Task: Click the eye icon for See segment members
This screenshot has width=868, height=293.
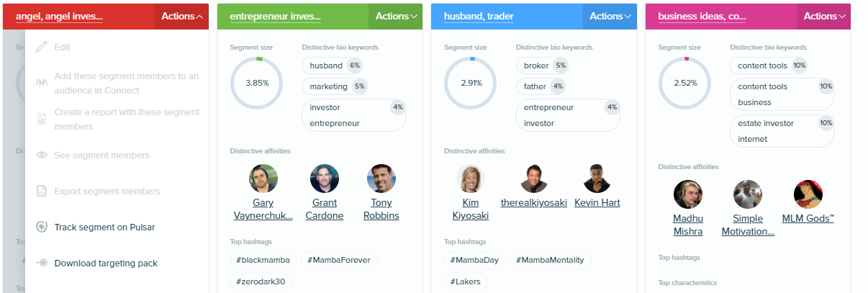Action: tap(42, 155)
